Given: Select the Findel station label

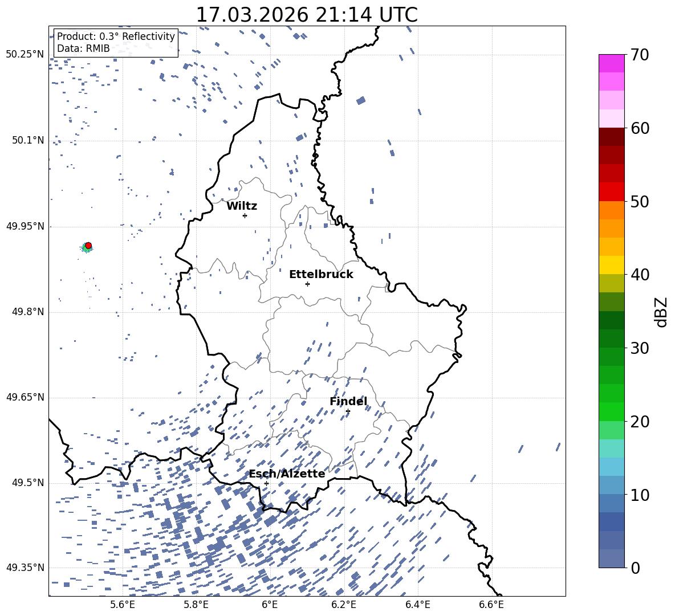Looking at the screenshot, I should click(348, 401).
